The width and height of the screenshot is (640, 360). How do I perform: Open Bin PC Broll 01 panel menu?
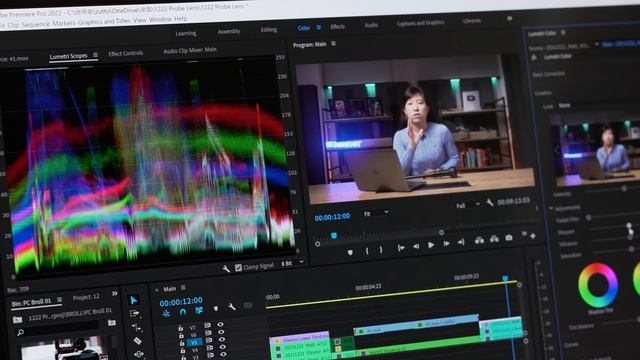(x=60, y=300)
